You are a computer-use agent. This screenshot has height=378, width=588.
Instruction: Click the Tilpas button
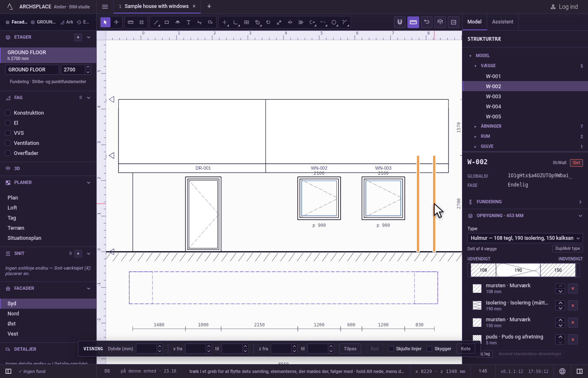click(x=350, y=349)
